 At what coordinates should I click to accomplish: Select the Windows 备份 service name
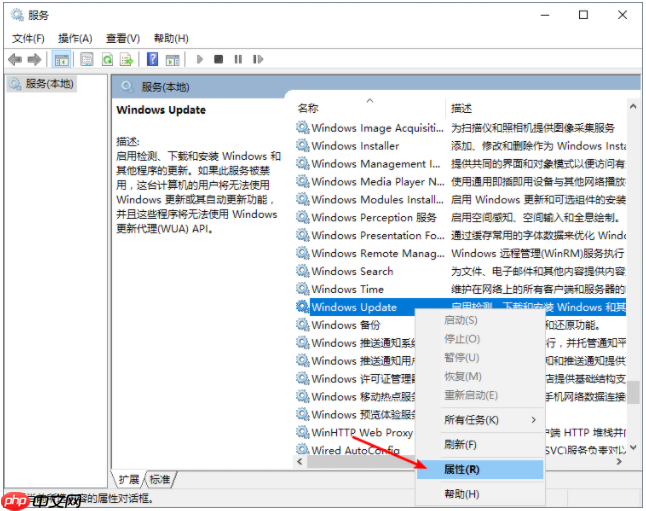click(346, 325)
